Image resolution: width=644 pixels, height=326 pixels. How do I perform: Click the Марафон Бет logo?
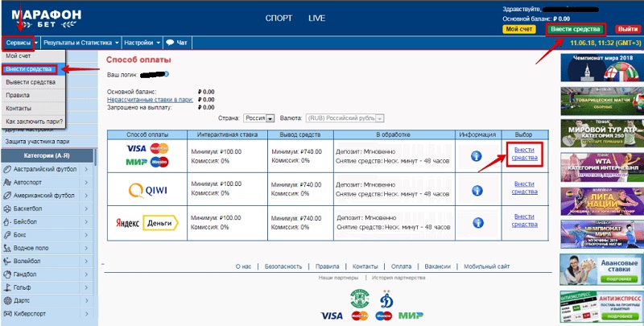click(x=44, y=16)
